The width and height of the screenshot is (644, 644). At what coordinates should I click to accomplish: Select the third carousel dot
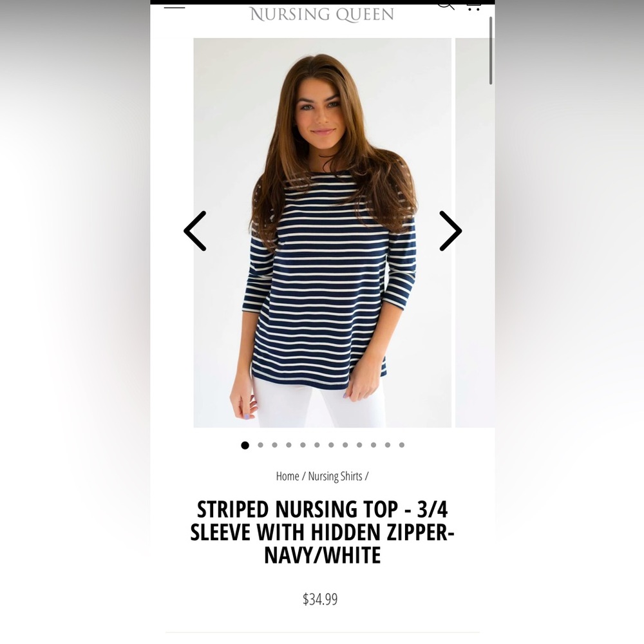(274, 445)
